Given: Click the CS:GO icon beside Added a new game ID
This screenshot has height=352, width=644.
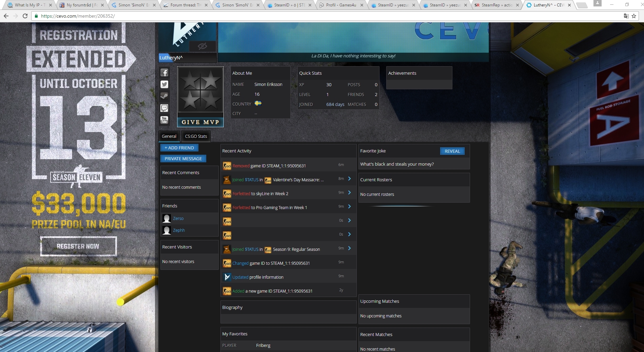Looking at the screenshot, I should [x=227, y=291].
